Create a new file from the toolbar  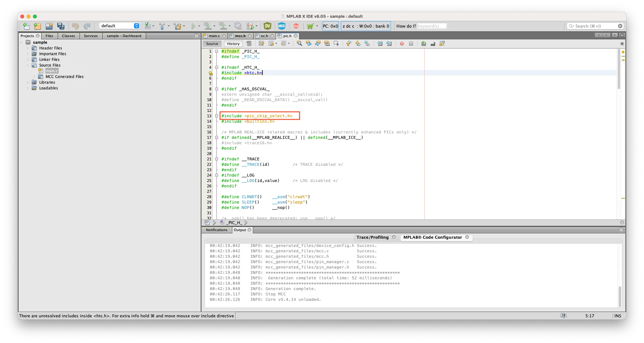point(26,26)
